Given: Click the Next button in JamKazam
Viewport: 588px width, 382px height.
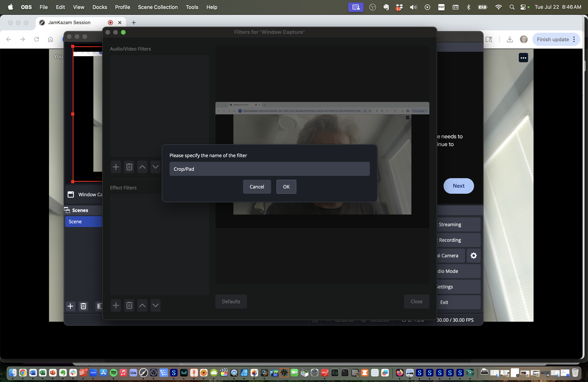Looking at the screenshot, I should pyautogui.click(x=458, y=186).
